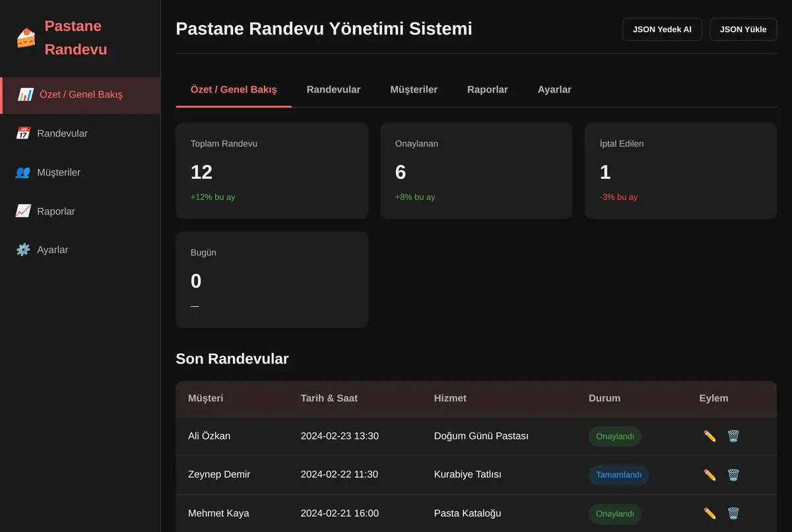This screenshot has height=532, width=792.
Task: Open Ayarlar in the sidebar
Action: click(x=80, y=250)
